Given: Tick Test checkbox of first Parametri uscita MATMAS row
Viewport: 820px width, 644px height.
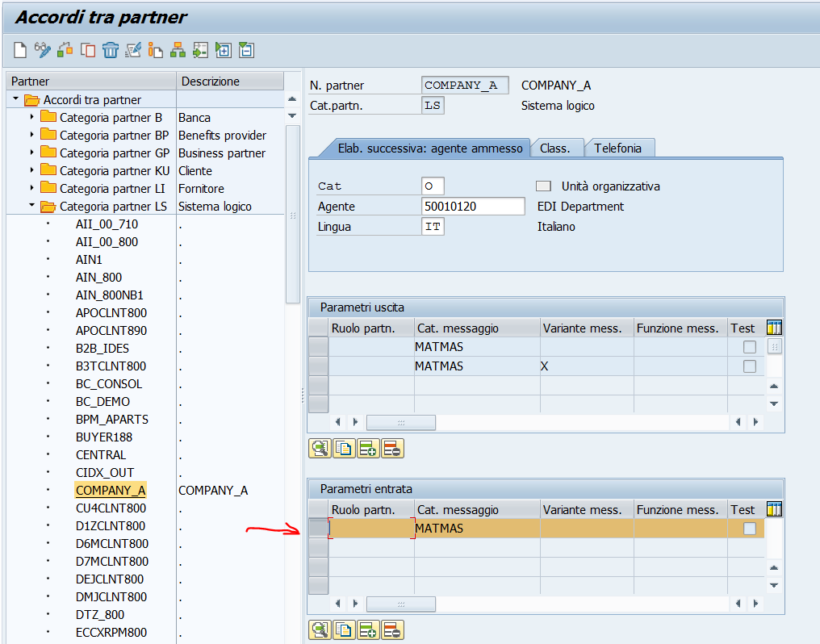Looking at the screenshot, I should tap(750, 346).
